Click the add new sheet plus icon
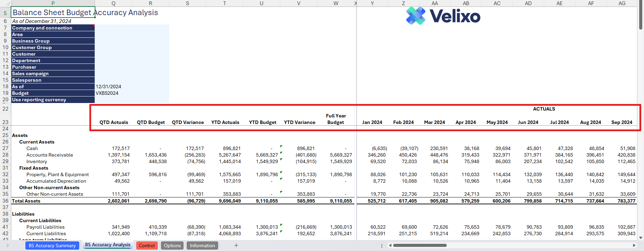644x251 pixels. pos(236,246)
